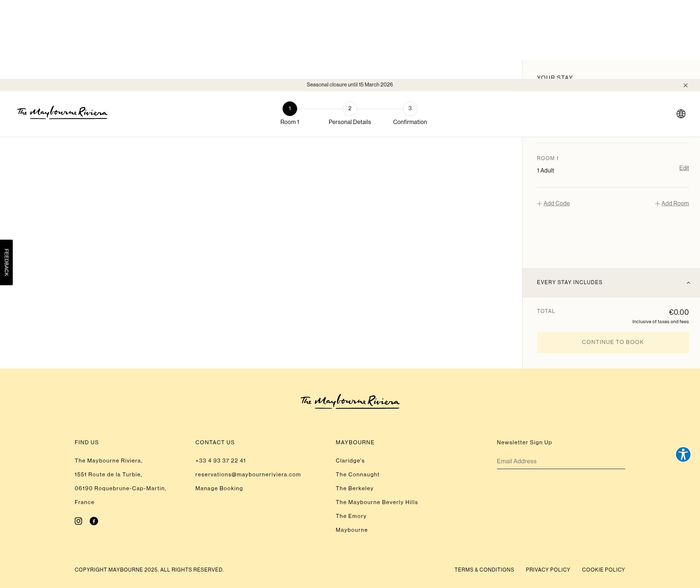Screen dimensions: 700x588
Task: Click the footer Maybourne Riviera logo
Action: (x=350, y=401)
